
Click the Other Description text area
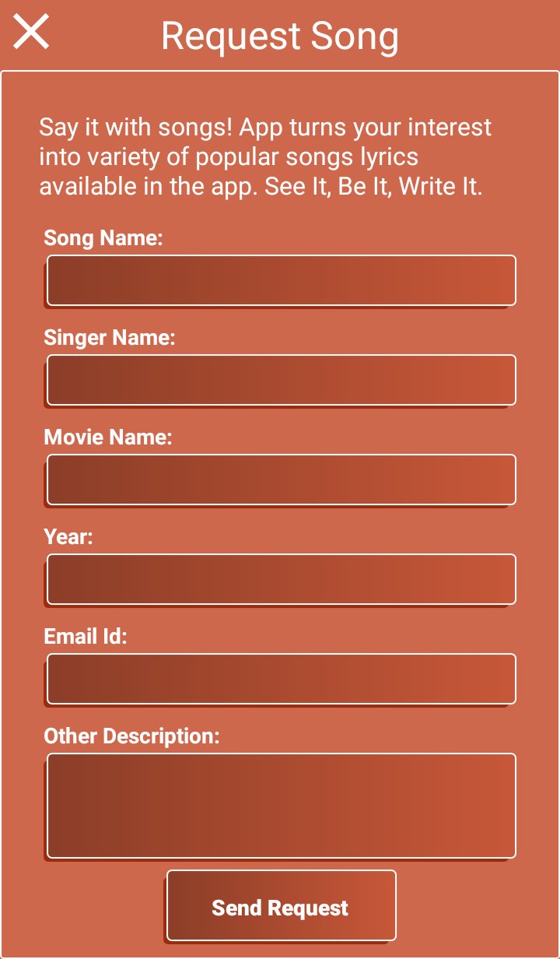281,806
